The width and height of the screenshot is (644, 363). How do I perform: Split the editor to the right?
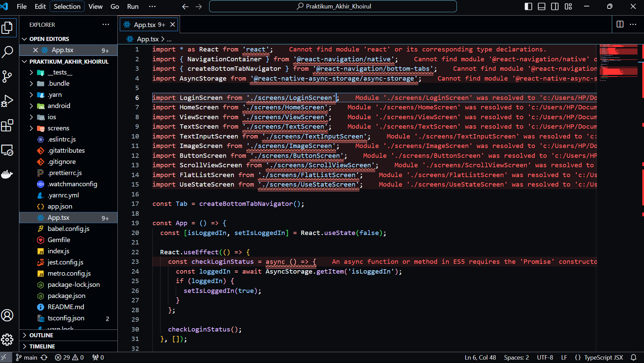(620, 24)
